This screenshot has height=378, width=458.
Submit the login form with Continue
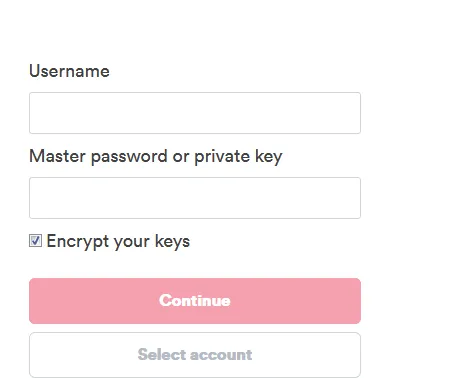[x=195, y=301]
